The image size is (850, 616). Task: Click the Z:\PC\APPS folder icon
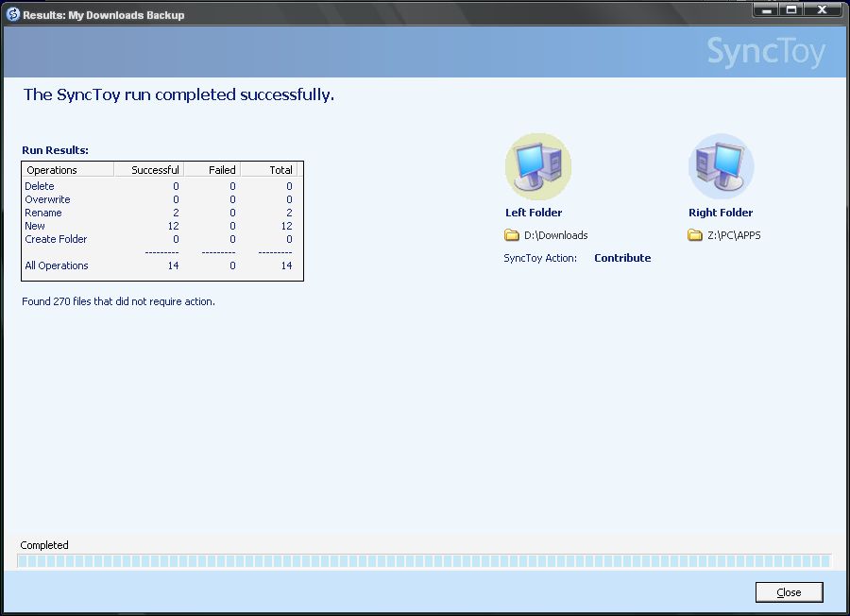pos(695,235)
